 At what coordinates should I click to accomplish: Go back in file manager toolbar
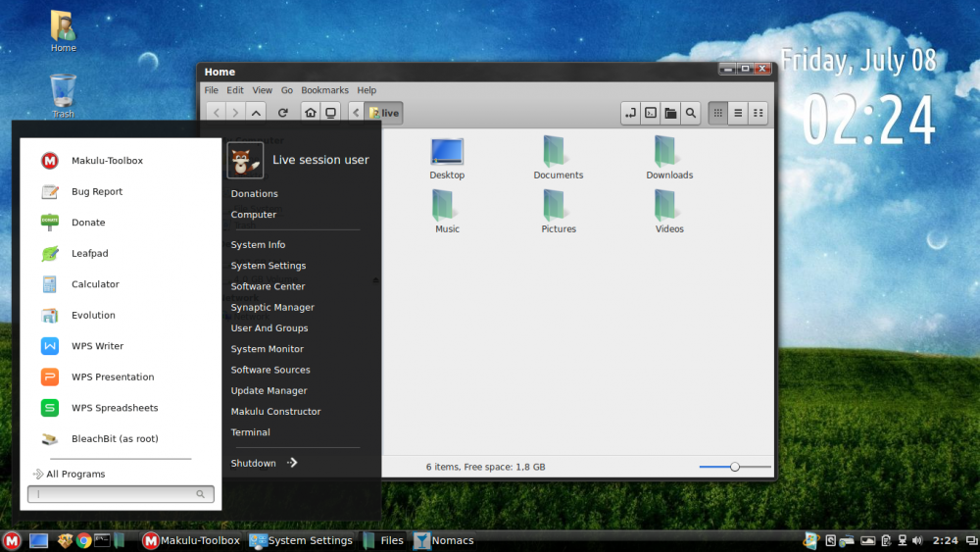point(217,113)
